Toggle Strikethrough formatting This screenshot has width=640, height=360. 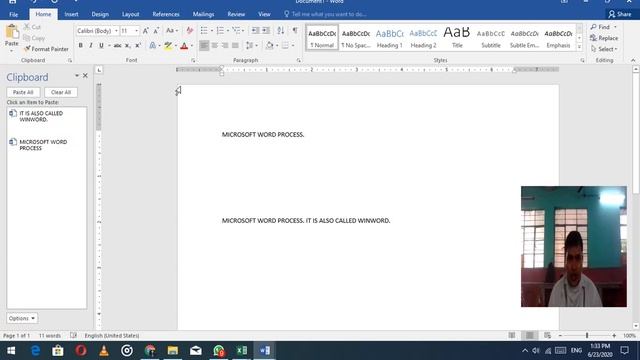(118, 46)
